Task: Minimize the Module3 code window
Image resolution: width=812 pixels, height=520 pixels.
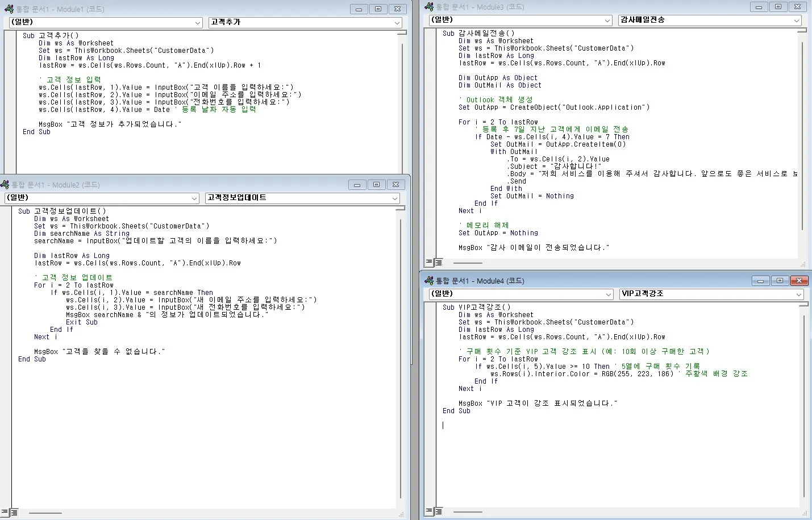Action: [759, 7]
